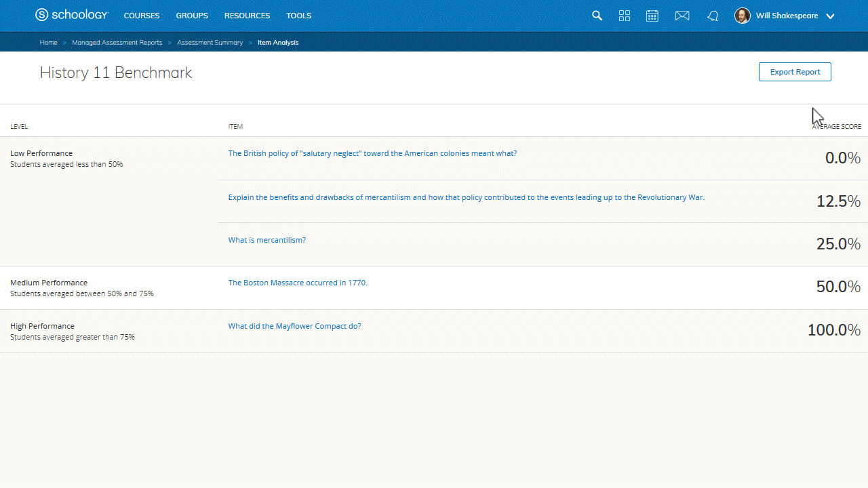Click the Schoology logo
The image size is (868, 488).
click(x=71, y=15)
